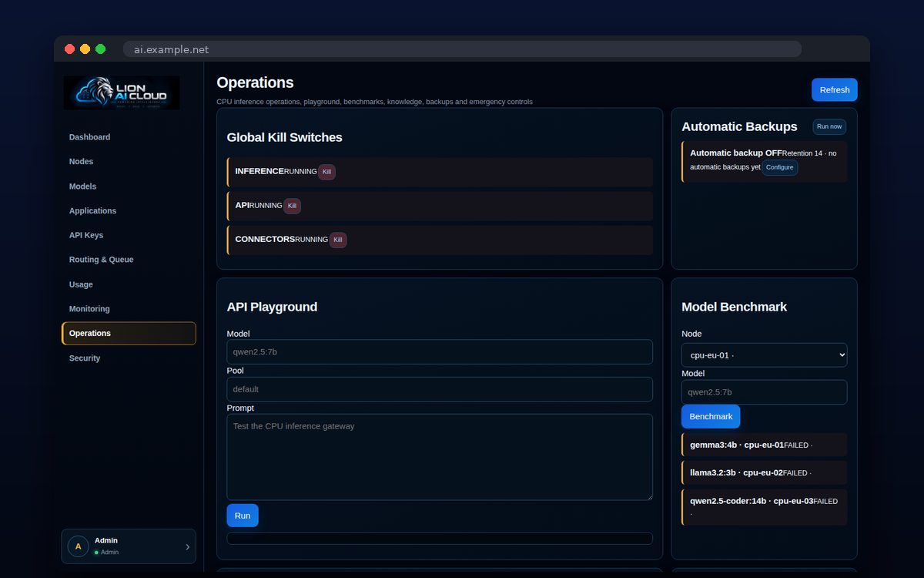
Task: Kill the API service
Action: pos(292,206)
